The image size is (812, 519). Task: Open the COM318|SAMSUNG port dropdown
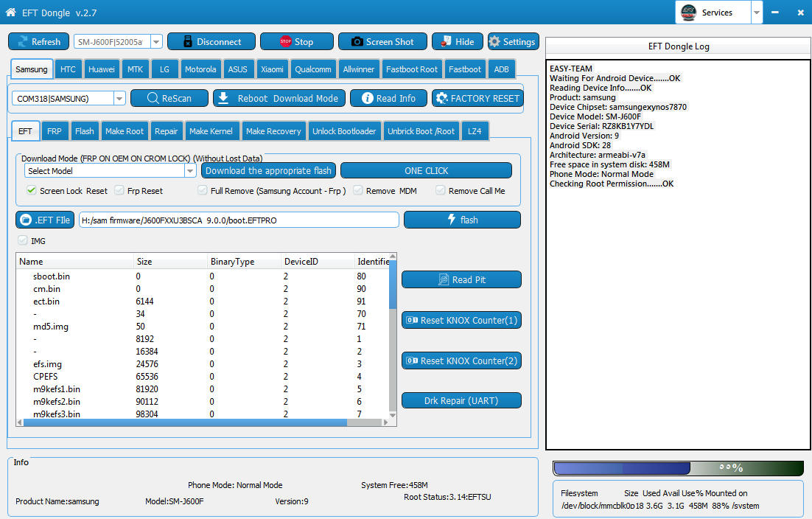click(119, 98)
